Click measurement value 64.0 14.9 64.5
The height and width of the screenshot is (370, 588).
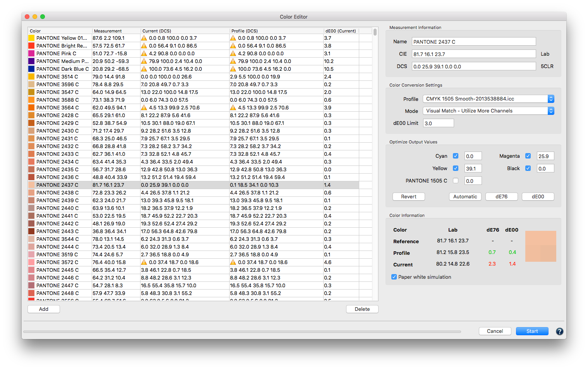pyautogui.click(x=110, y=92)
